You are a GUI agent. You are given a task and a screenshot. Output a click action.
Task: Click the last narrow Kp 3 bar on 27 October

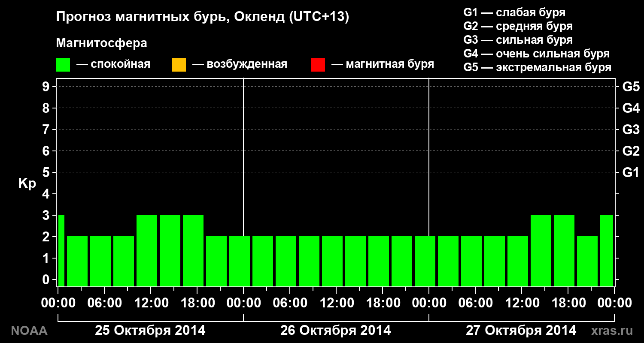tap(607, 250)
